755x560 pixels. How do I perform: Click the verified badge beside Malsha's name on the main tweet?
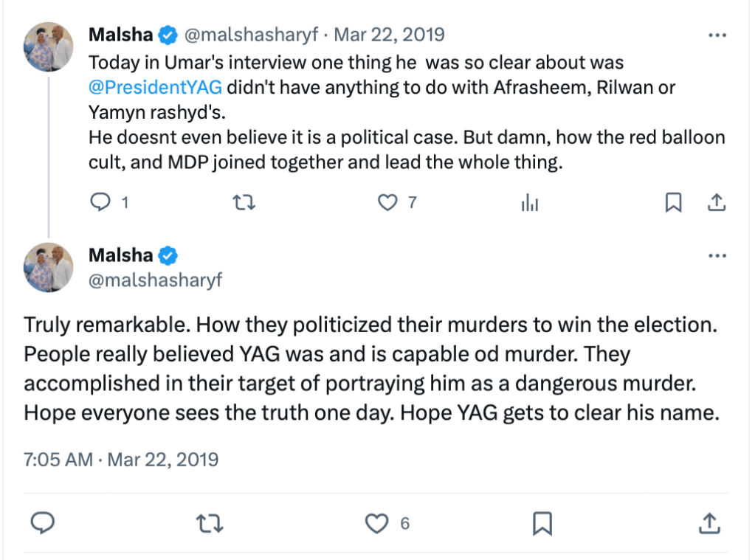coord(169,255)
